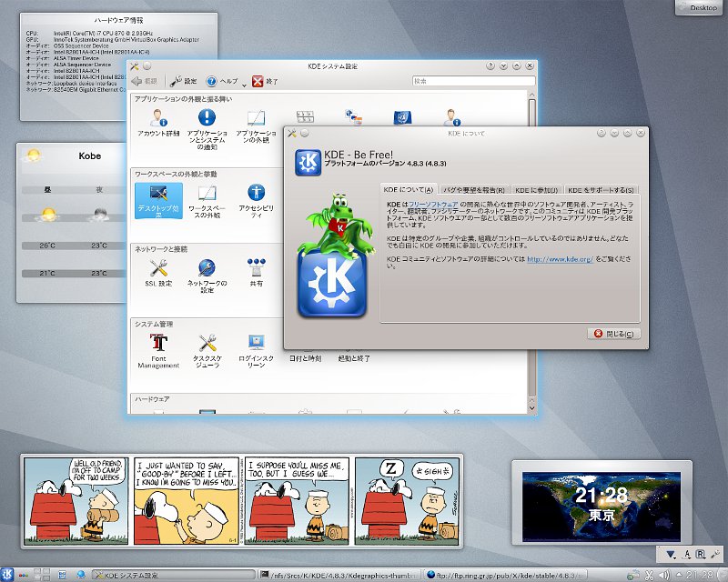Click the back arrow button in the toolbar
The height and width of the screenshot is (582, 728).
tap(144, 81)
